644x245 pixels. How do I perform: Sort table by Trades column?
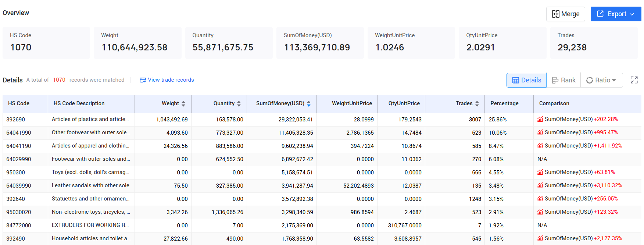click(477, 104)
